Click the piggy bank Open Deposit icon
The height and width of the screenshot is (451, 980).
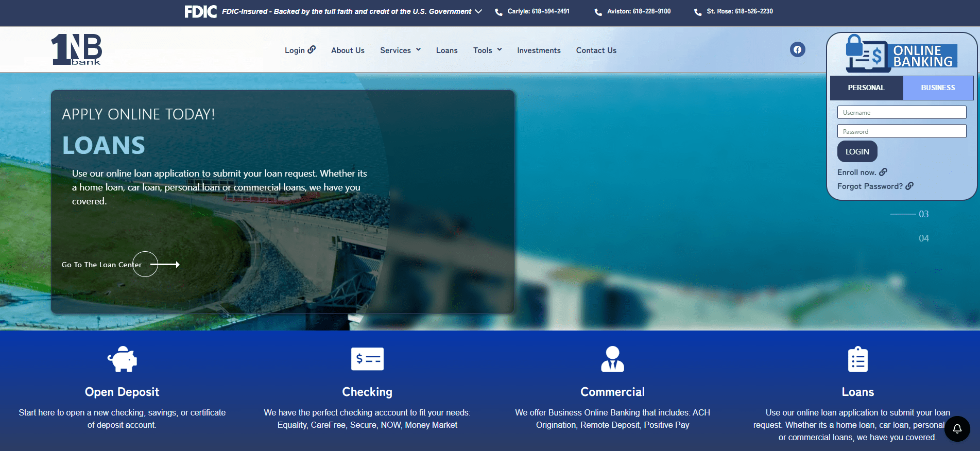click(122, 359)
